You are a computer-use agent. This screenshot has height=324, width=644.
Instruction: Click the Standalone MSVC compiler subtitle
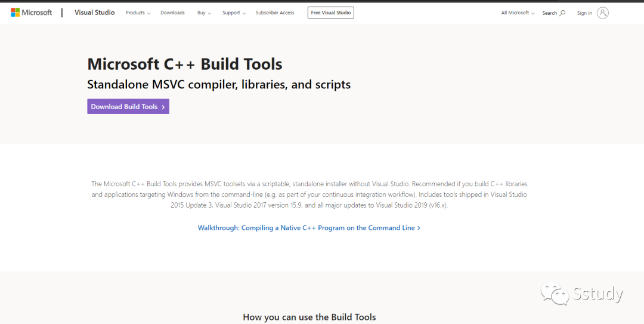tap(219, 85)
